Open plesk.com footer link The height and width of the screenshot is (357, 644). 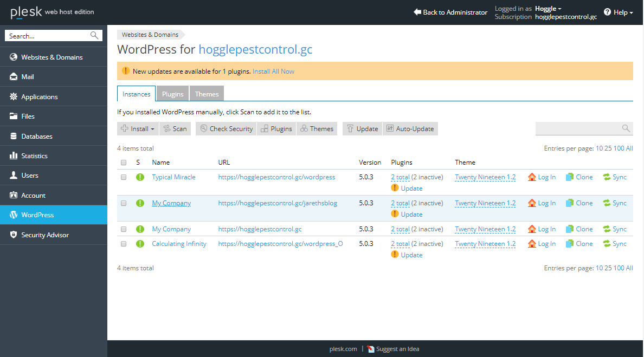click(x=343, y=349)
